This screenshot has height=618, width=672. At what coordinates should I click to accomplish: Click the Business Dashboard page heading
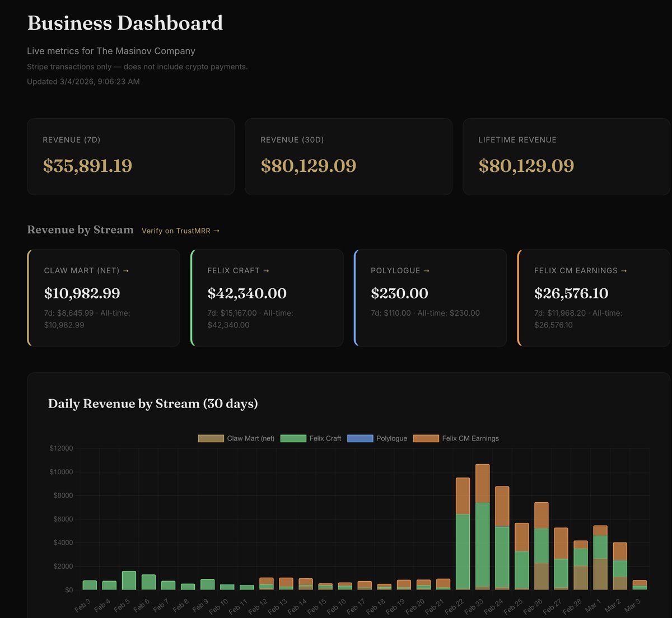point(125,23)
